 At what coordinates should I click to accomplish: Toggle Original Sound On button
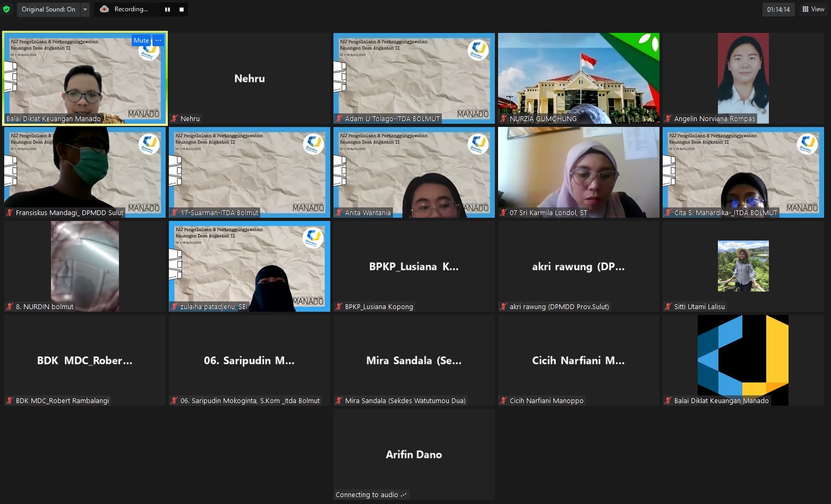pos(48,10)
